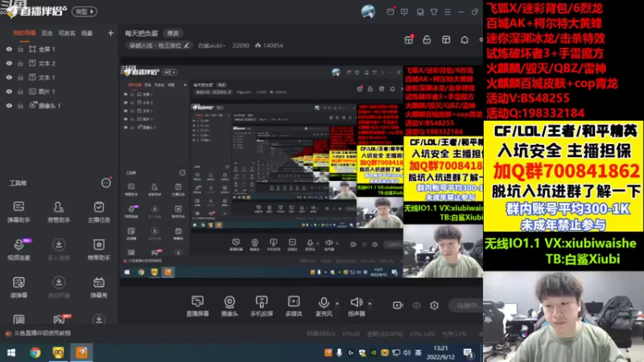
Task: Open the 斗鱼直播伴侣使用教程 tutorial link
Action: pos(43,333)
